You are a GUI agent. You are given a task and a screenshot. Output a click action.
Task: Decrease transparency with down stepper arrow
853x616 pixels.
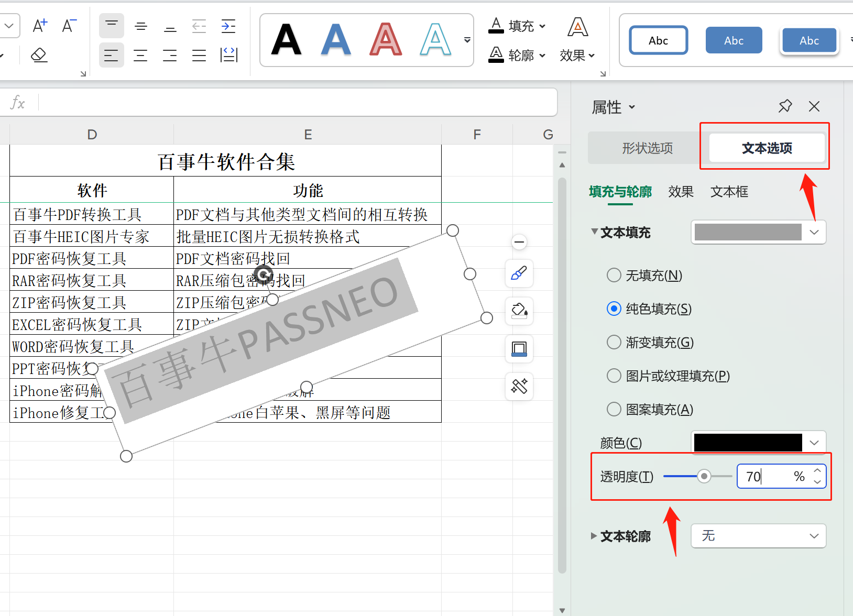coord(817,482)
